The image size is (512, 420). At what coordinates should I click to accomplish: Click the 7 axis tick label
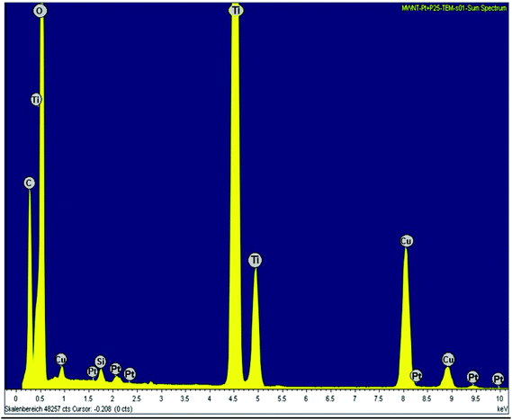tap(355, 398)
